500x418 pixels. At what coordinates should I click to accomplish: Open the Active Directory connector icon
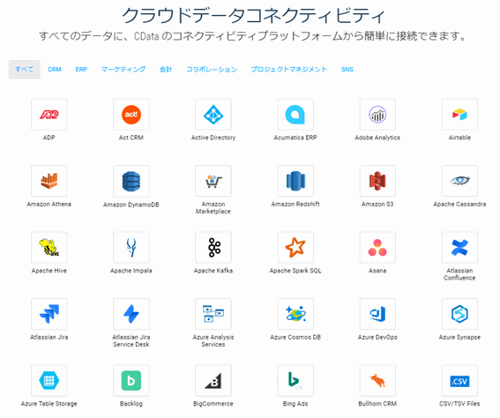213,115
